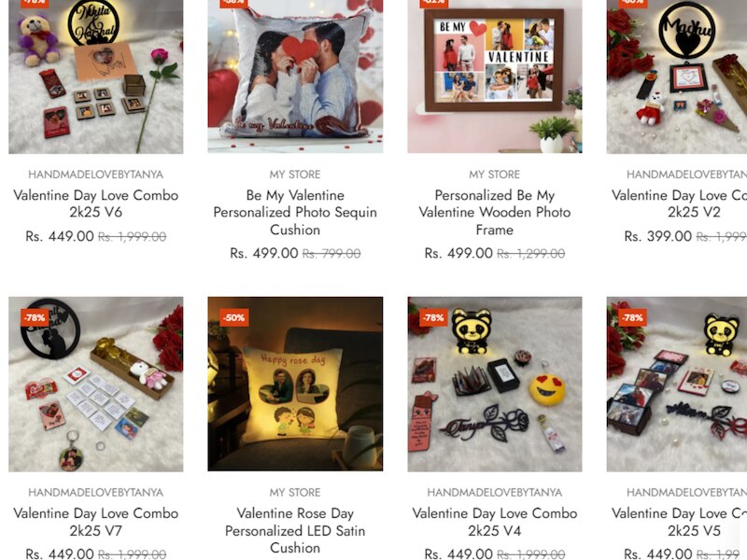Open Valentine Day Love Combo 2k25 V6 title
The image size is (747, 560).
96,203
